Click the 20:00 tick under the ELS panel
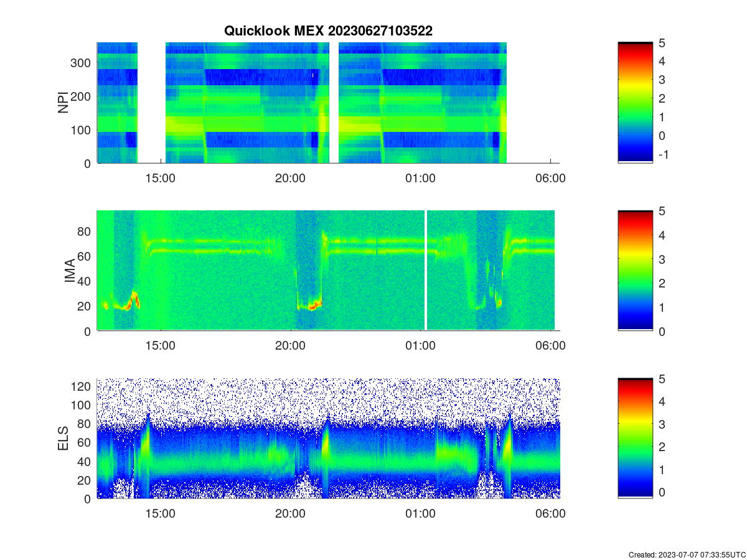Viewport: 747px width, 560px height. coord(290,513)
